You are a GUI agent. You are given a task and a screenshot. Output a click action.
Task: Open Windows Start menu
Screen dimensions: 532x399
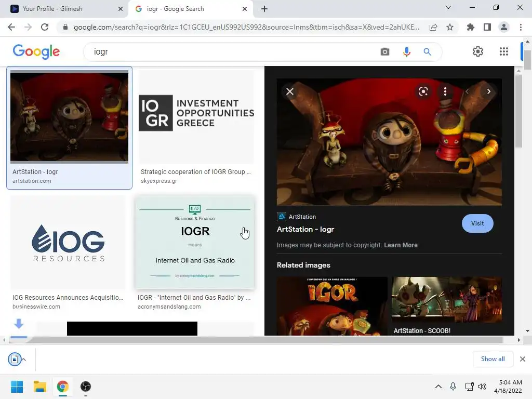coord(17,387)
